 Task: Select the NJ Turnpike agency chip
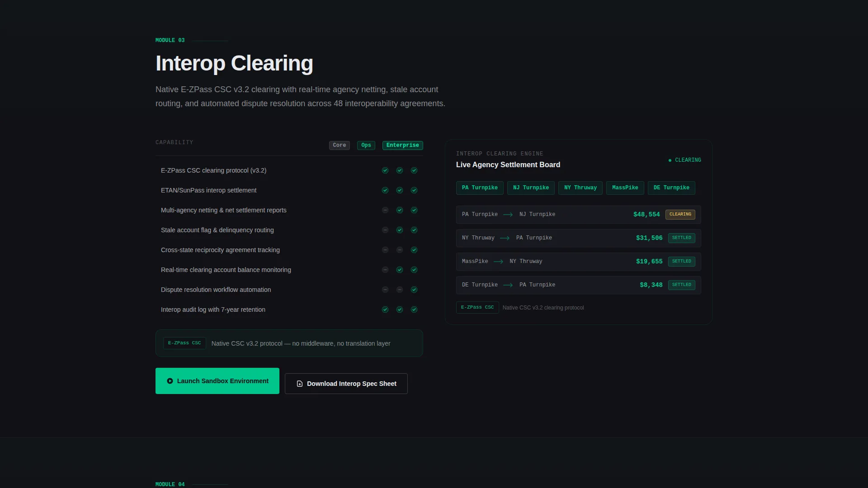(x=531, y=188)
